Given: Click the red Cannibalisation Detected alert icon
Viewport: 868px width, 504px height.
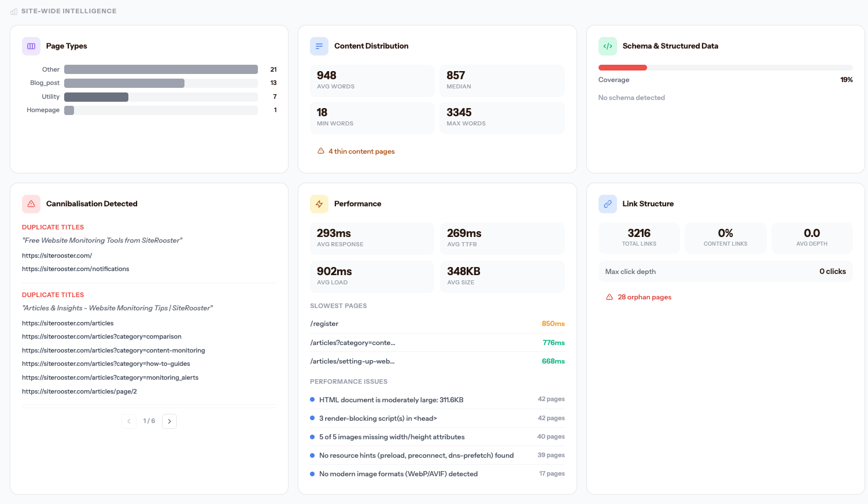Looking at the screenshot, I should point(31,203).
